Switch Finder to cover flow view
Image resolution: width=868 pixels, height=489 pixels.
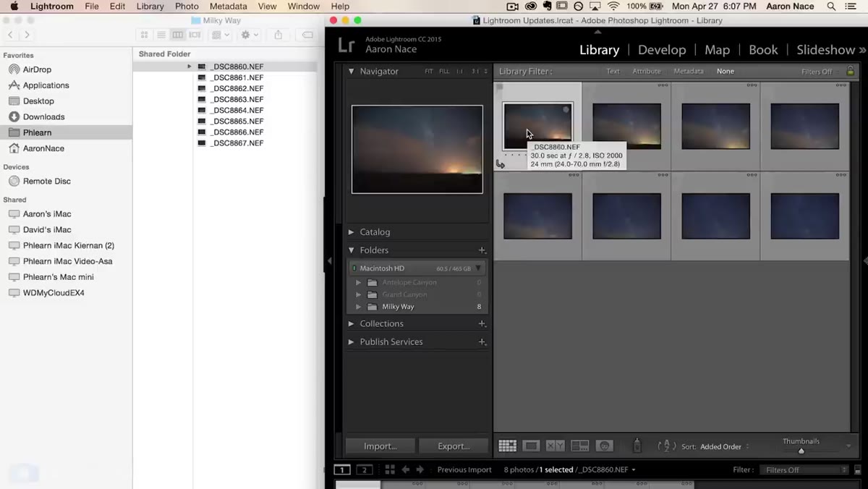pos(195,35)
